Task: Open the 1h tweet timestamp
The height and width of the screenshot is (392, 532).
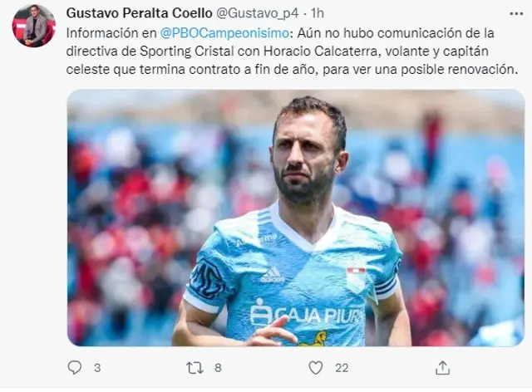Action: tap(318, 13)
